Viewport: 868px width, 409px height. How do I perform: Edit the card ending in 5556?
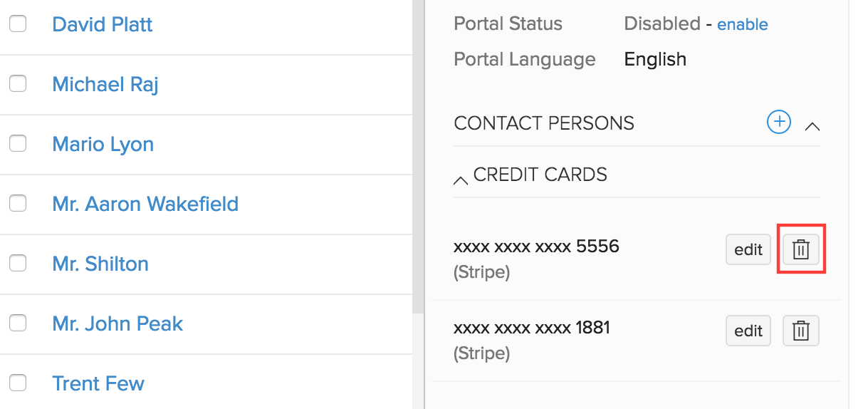(x=748, y=249)
